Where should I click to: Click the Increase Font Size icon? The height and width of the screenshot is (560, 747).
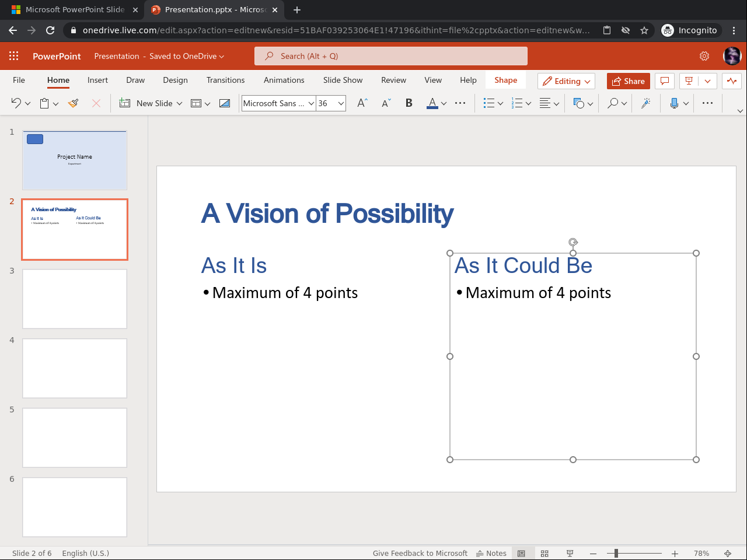click(362, 103)
